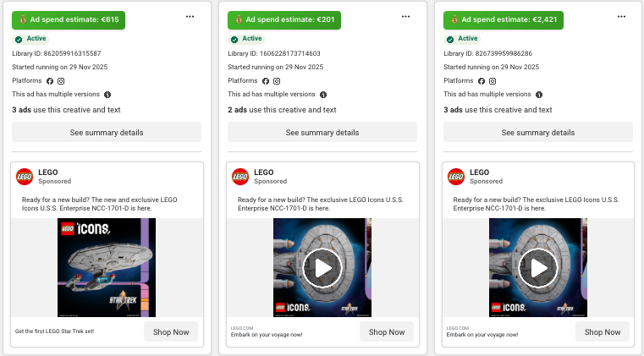Click the Active status check icon on €615 card
644x356 pixels.
(19, 40)
